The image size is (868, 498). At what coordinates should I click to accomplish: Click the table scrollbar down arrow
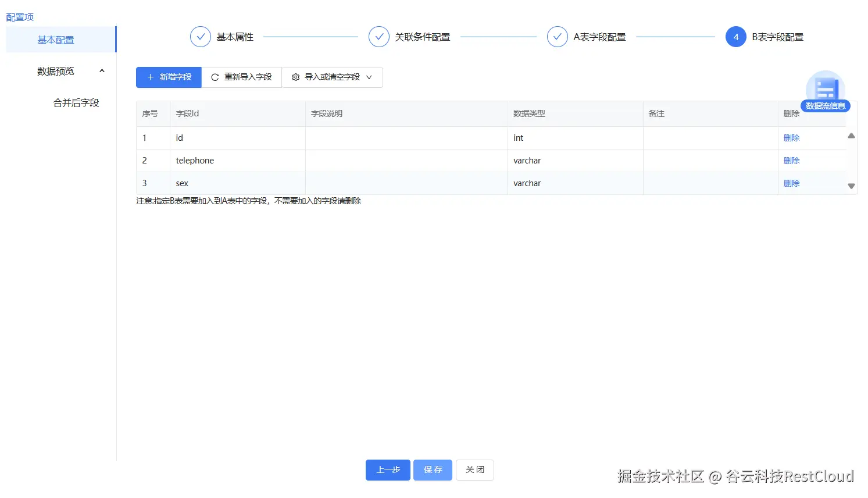(x=851, y=186)
